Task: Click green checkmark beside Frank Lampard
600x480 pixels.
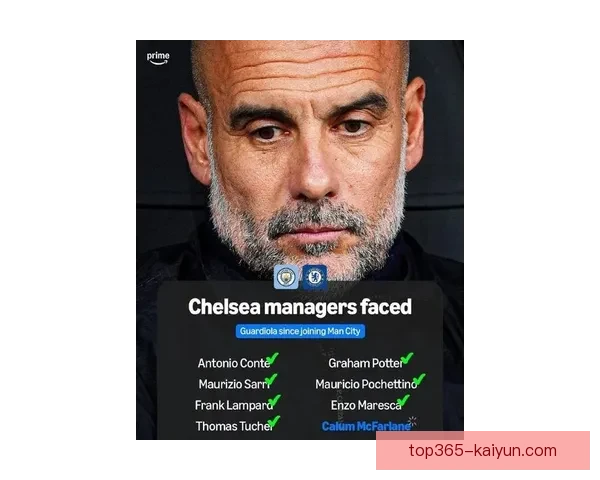Action: [274, 401]
